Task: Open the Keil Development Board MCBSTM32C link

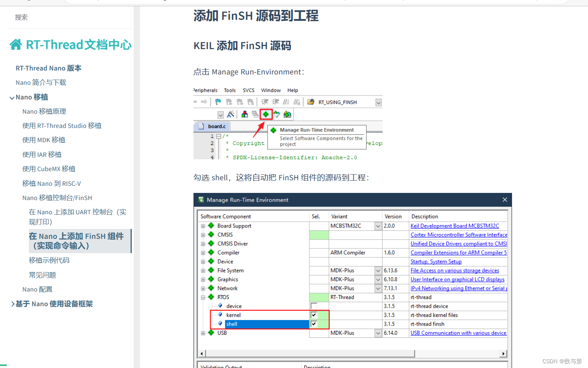Action: [455, 226]
